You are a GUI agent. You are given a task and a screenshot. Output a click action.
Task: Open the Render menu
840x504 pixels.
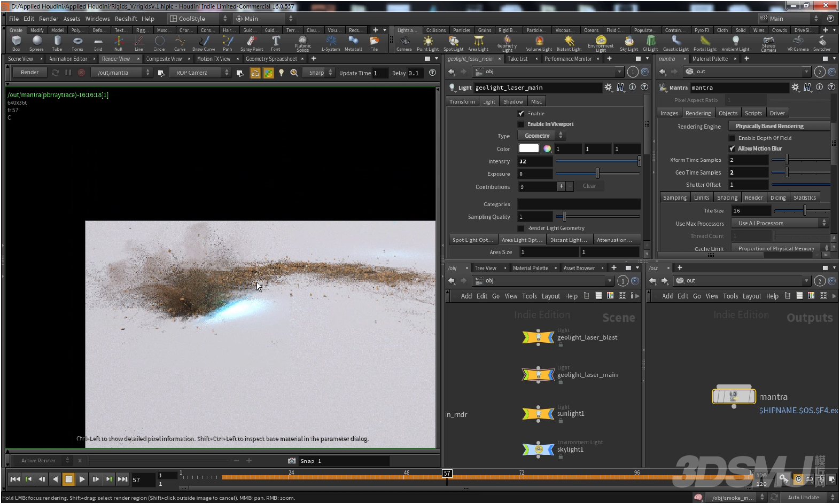point(49,18)
